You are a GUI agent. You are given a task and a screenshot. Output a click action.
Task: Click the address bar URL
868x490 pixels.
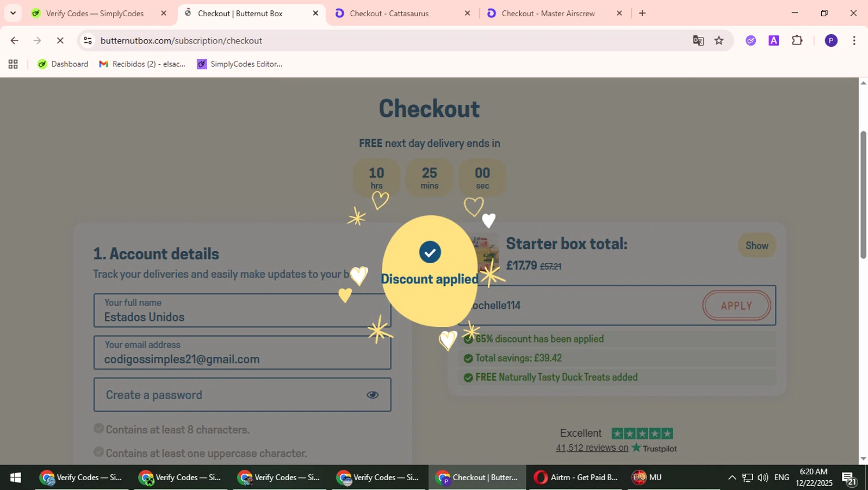pyautogui.click(x=181, y=40)
